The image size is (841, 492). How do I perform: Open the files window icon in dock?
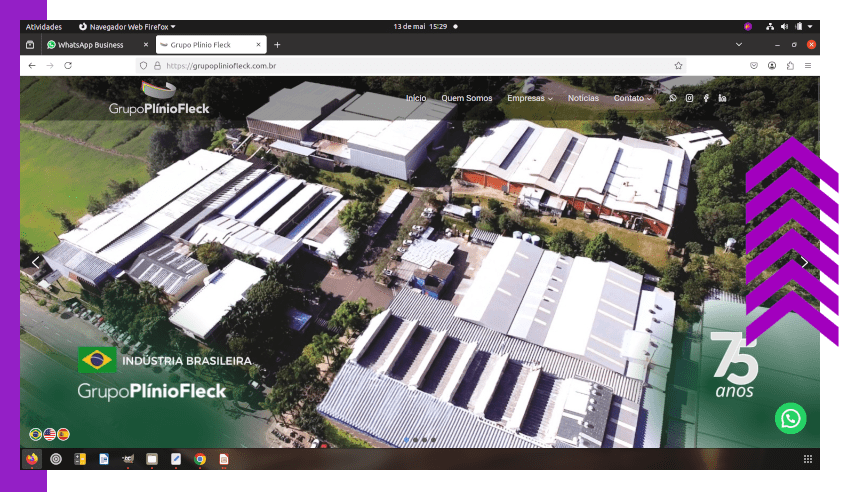click(152, 459)
